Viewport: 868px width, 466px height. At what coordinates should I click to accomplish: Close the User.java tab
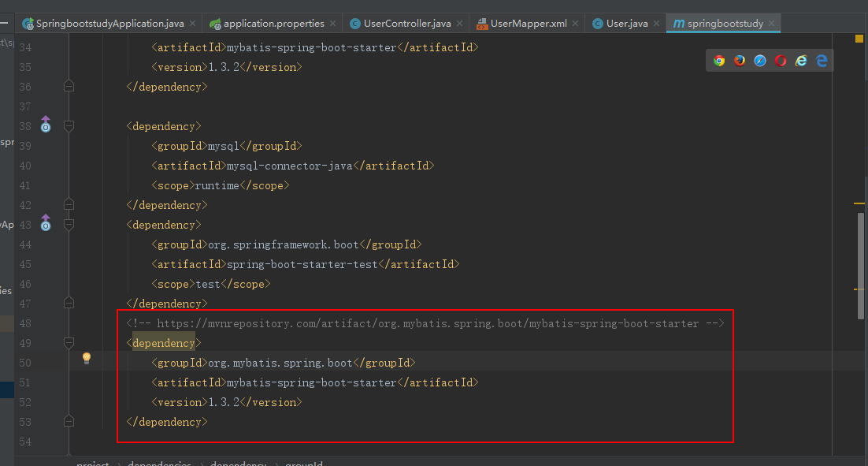[x=657, y=24]
